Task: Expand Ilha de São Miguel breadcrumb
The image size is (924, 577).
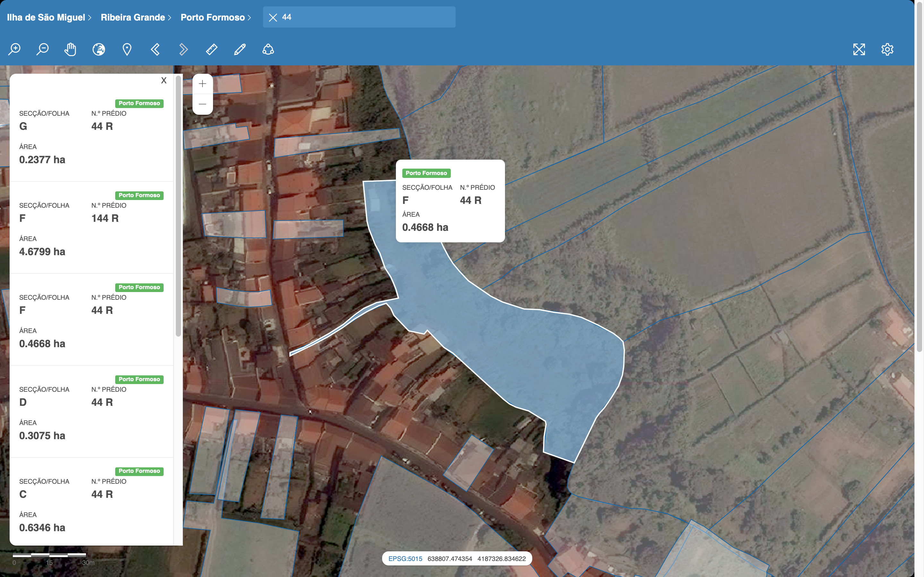Action: coord(49,17)
